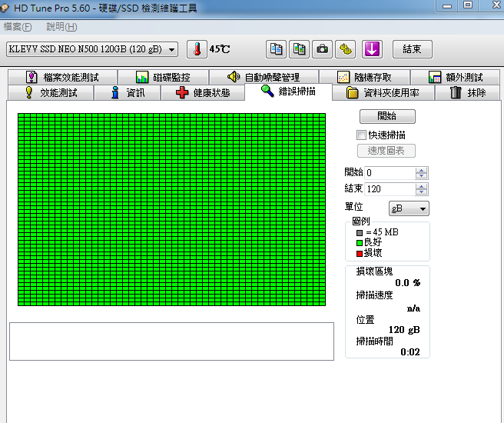Screen dimensions: 504x423
Task: Click the gray 45 MB legend swatch
Action: click(360, 232)
